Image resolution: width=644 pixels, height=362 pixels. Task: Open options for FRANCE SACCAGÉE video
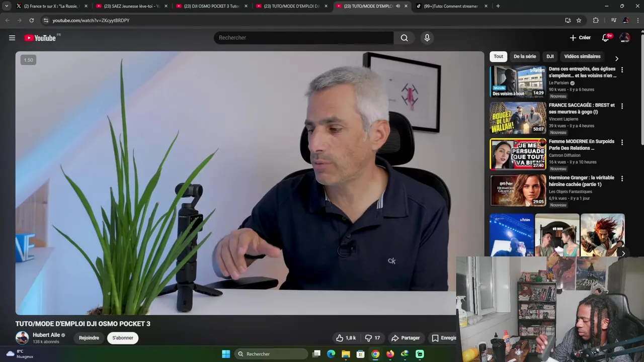pos(622,106)
